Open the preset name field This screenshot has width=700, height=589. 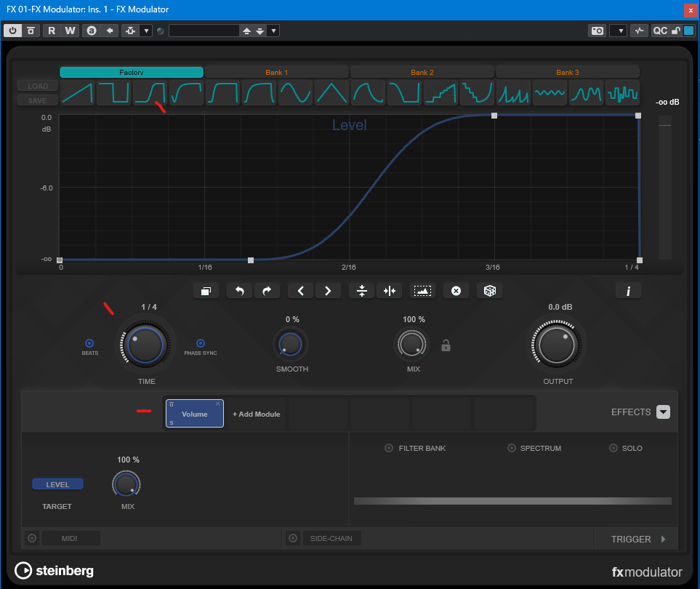(204, 31)
